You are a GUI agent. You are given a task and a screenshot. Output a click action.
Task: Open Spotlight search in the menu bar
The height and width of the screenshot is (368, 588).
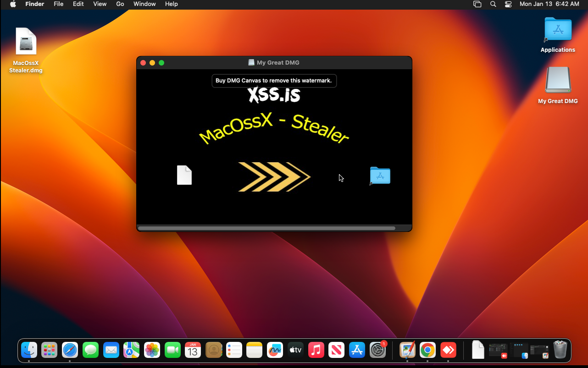click(x=493, y=4)
